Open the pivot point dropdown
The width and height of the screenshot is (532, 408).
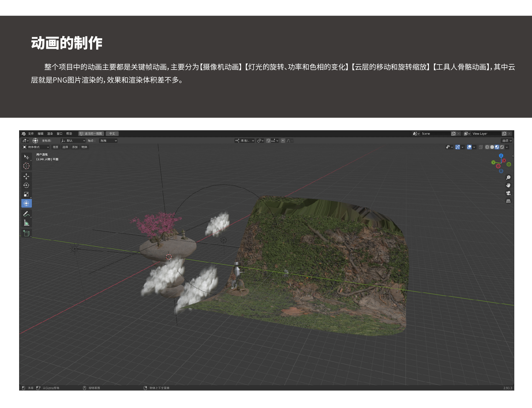point(260,141)
